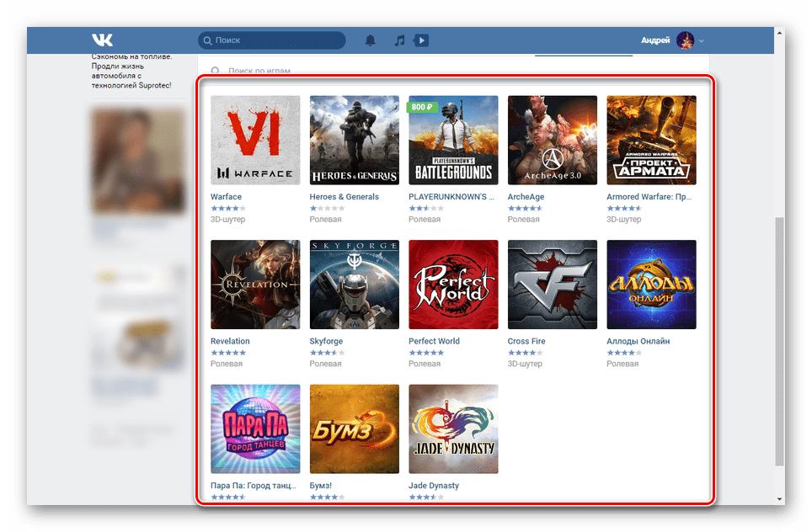Image resolution: width=812 pixels, height=532 pixels.
Task: Click the Пара Па: Город танц... title link
Action: (x=254, y=486)
